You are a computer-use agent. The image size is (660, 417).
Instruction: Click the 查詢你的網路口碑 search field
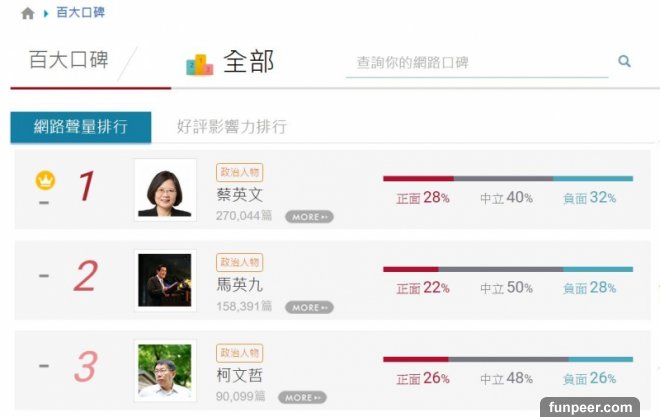click(x=476, y=62)
